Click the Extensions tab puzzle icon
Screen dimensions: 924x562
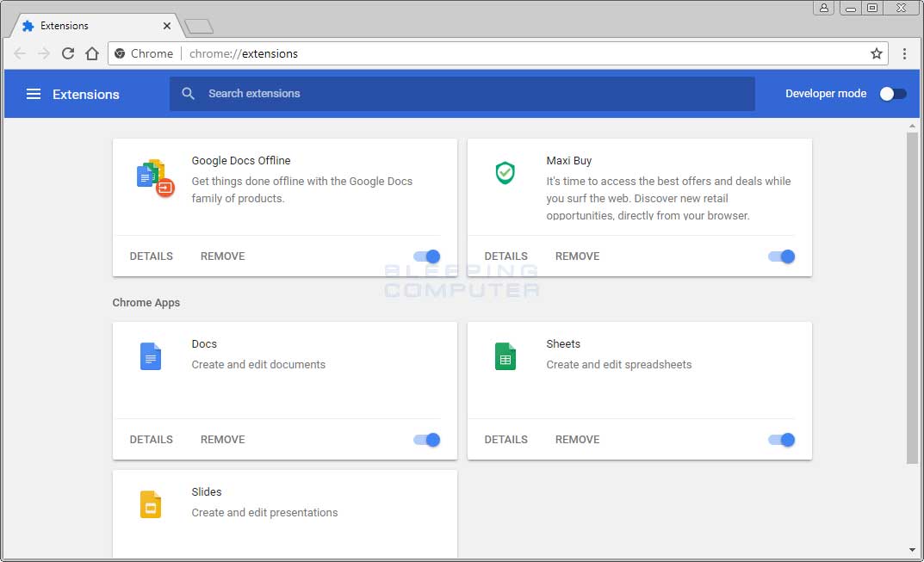(x=28, y=26)
